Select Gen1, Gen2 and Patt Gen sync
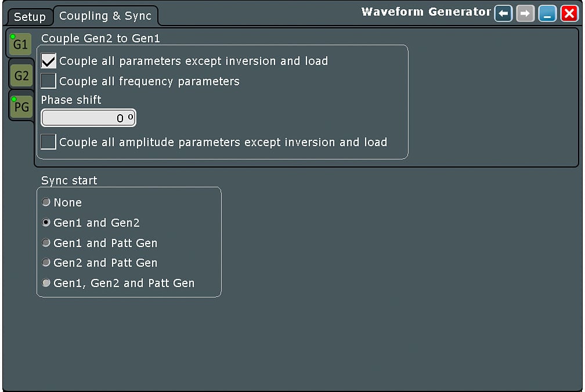This screenshot has height=392, width=585. pos(46,283)
